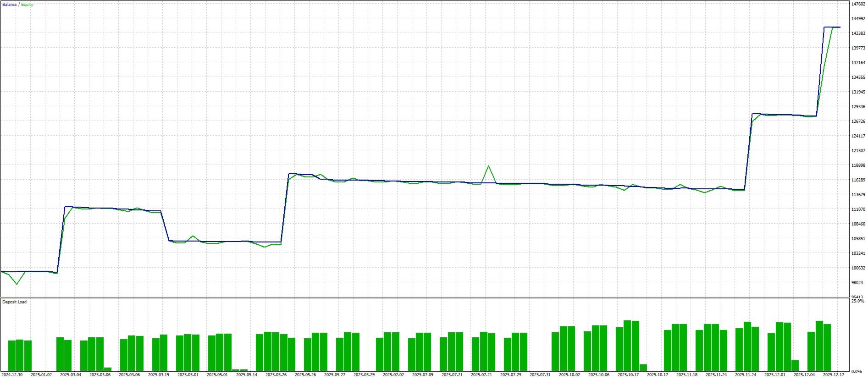Click the 142383 axis value
Image resolution: width=868 pixels, height=379 pixels.
858,33
